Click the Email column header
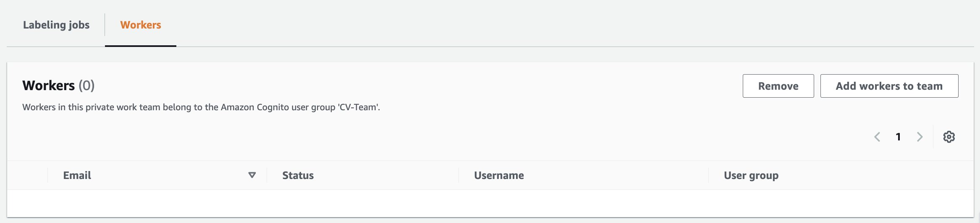The height and width of the screenshot is (223, 980). 77,175
